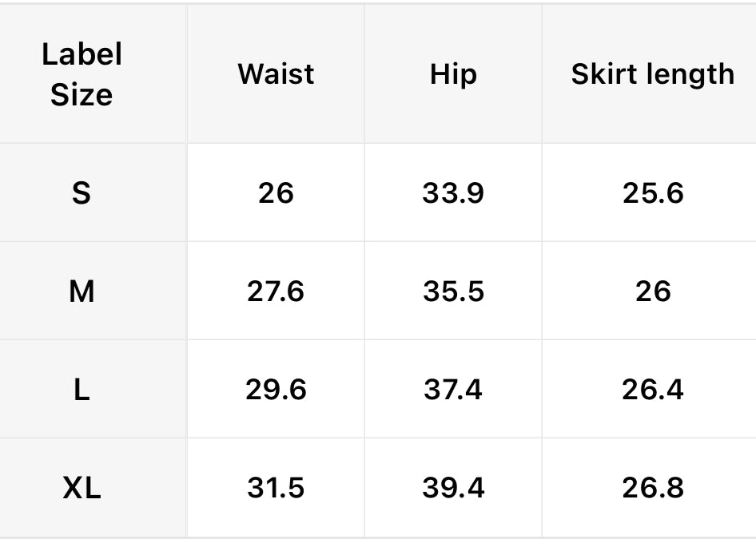The image size is (756, 539).
Task: Click waist value 29.6 for size L
Action: coord(276,390)
